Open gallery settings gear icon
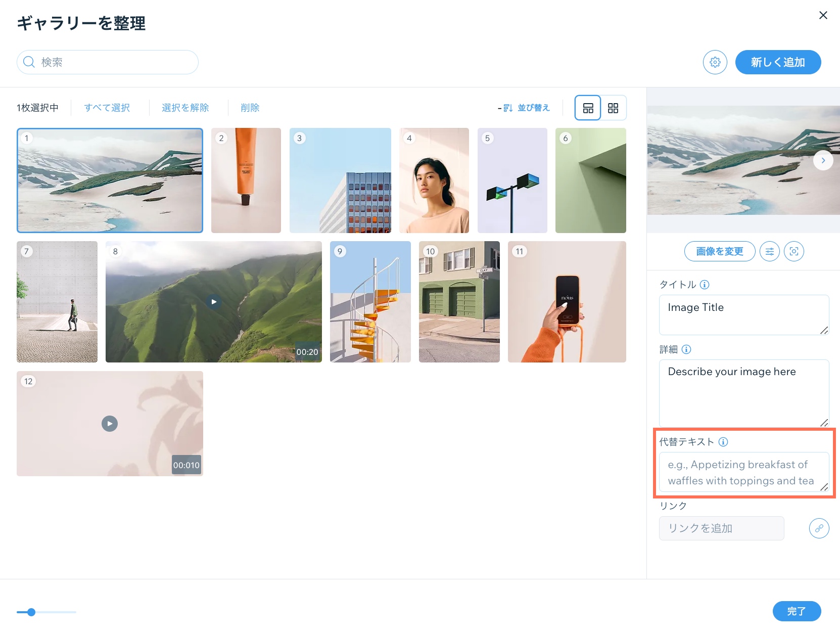The height and width of the screenshot is (638, 840). point(715,62)
